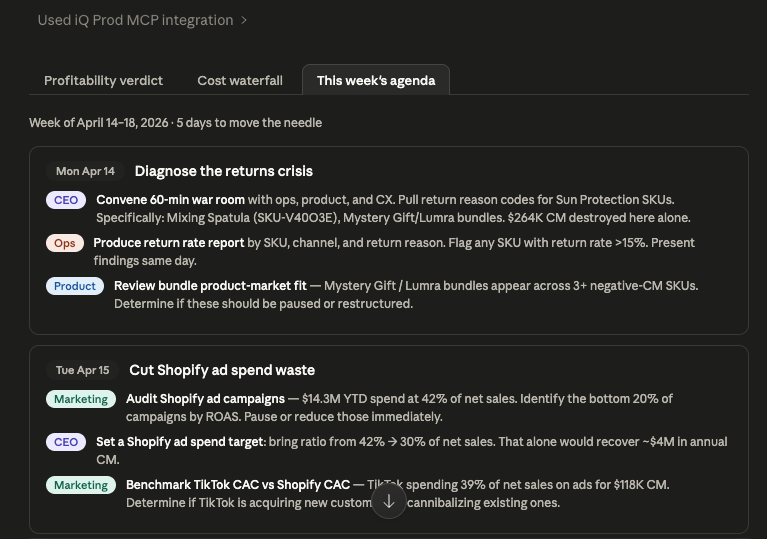Switch to the Cost waterfall tab
The height and width of the screenshot is (539, 767).
coord(240,81)
